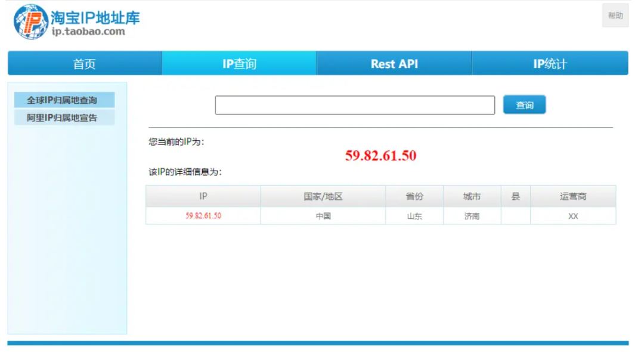The height and width of the screenshot is (352, 644).
Task: Click the 查询 search button
Action: tap(525, 105)
